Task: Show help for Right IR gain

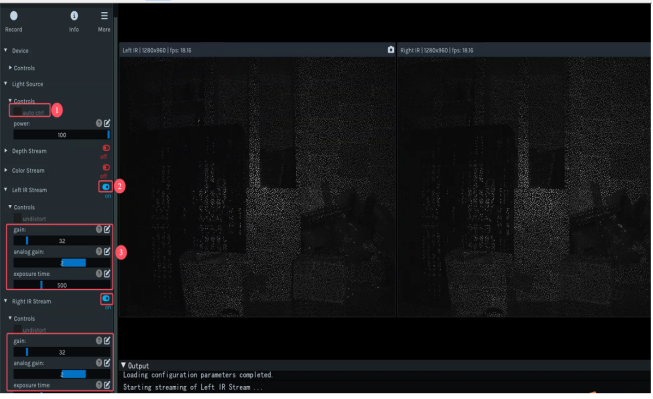Action: (99, 340)
